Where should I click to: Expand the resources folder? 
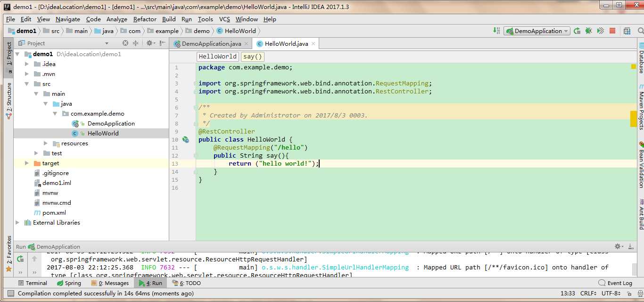click(46, 143)
